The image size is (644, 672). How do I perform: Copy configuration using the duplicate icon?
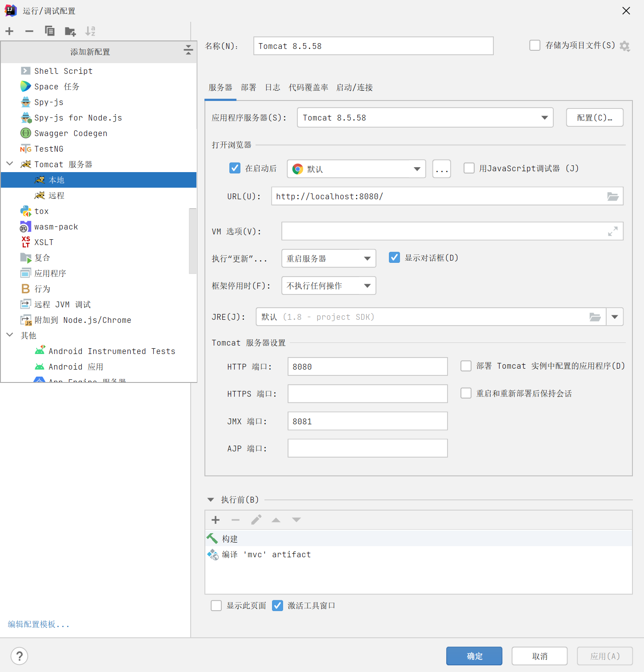(x=49, y=31)
